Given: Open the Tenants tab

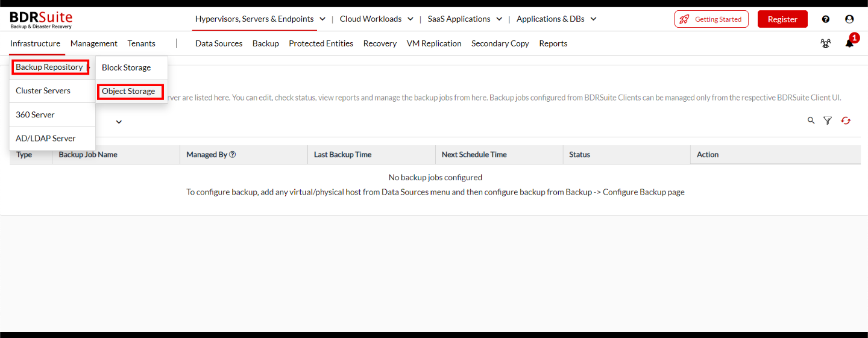Looking at the screenshot, I should (142, 43).
